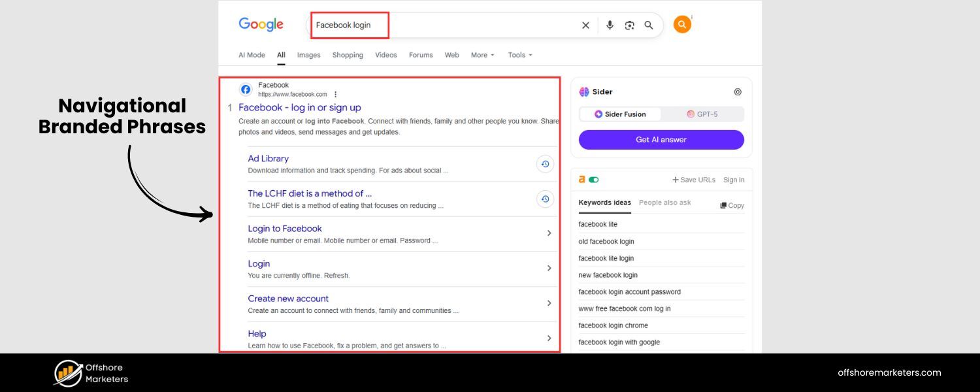Screen dimensions: 980x392
Task: Select the Sider Fusion model option
Action: coord(620,114)
